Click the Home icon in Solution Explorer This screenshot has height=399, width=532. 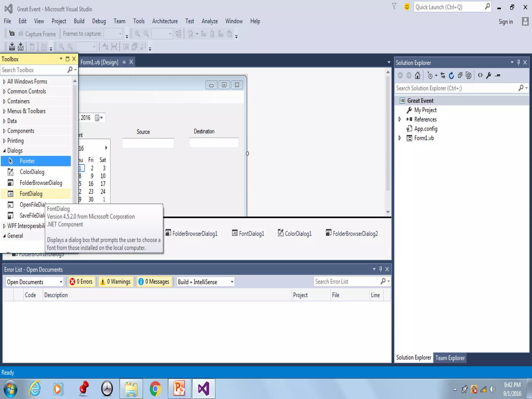(x=417, y=76)
